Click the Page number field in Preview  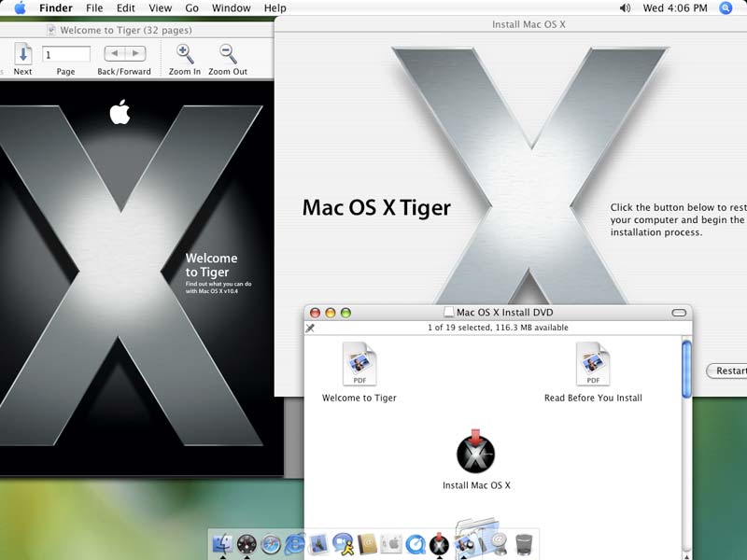tap(66, 54)
